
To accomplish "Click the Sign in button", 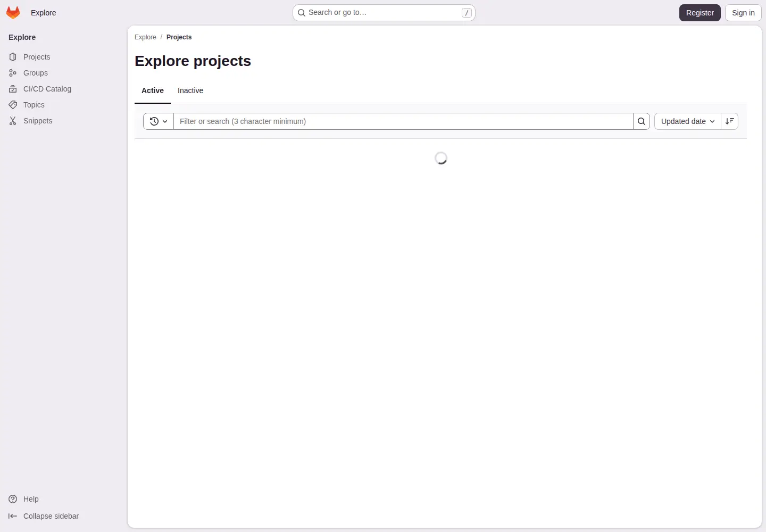I will [x=743, y=13].
